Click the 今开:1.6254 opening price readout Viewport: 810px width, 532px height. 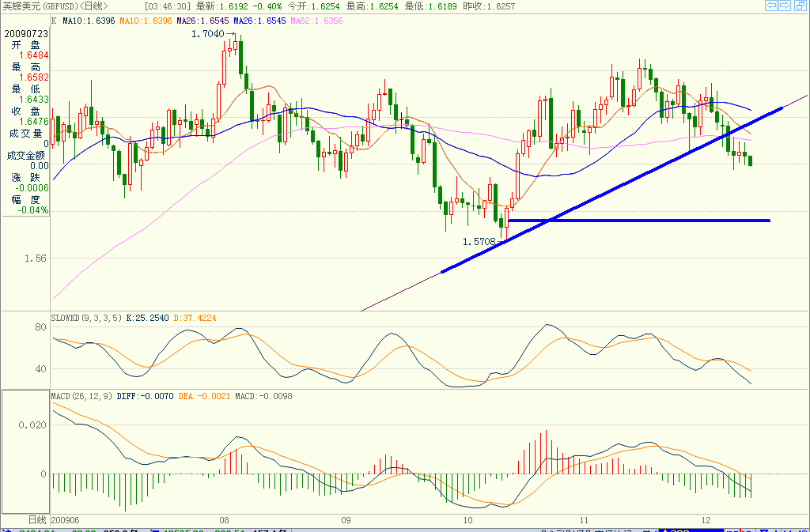pos(313,6)
